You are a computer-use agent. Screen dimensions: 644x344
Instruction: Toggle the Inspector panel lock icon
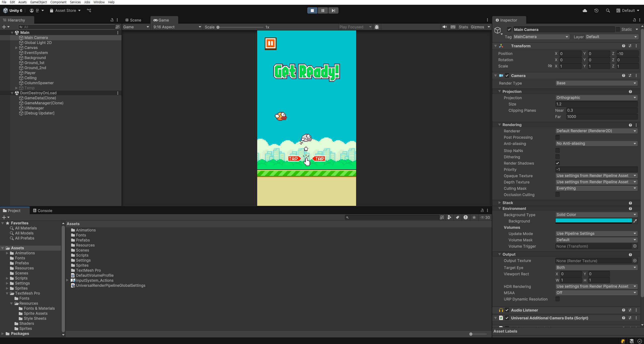click(x=634, y=20)
